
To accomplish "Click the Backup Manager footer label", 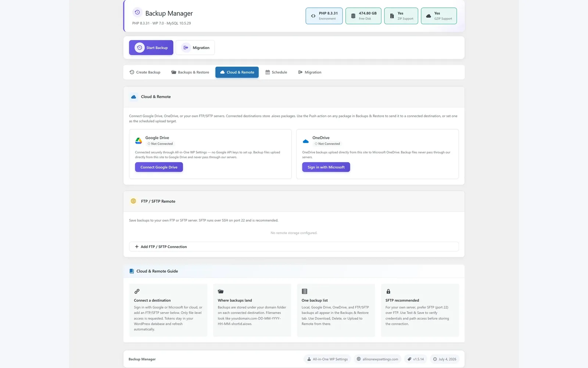I will click(142, 359).
